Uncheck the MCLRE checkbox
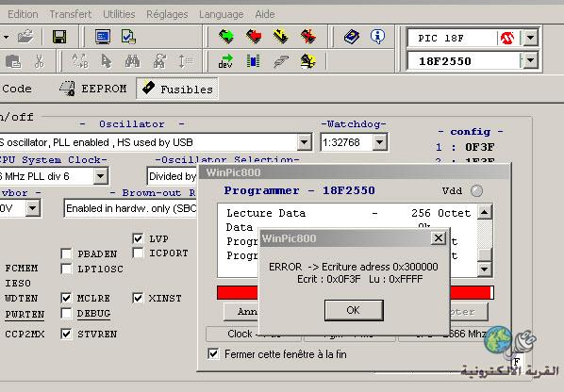This screenshot has height=392, width=564. click(x=66, y=298)
